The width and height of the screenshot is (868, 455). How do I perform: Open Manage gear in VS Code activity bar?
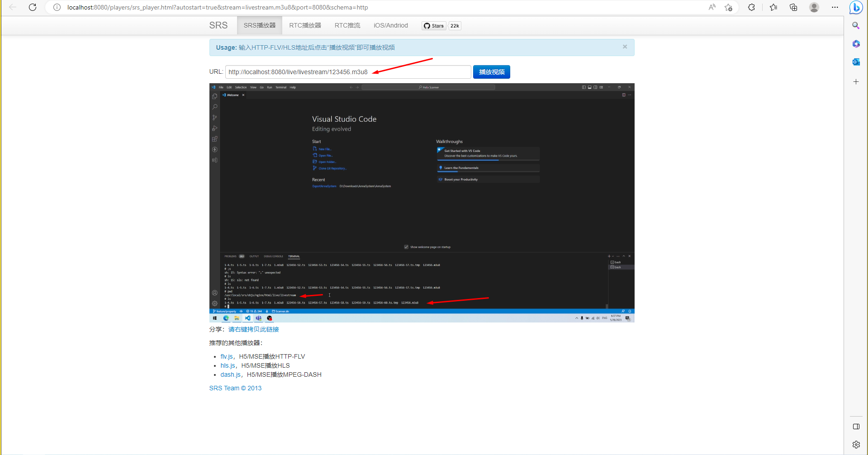tap(215, 303)
